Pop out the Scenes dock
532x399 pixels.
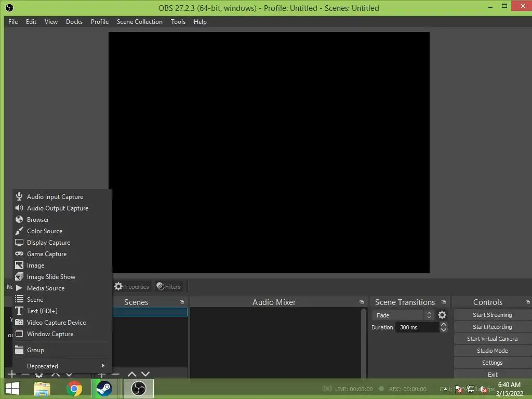point(182,302)
